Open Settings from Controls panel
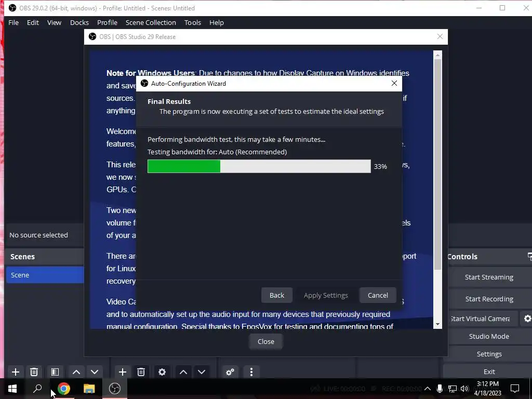This screenshot has height=399, width=532. 488,354
